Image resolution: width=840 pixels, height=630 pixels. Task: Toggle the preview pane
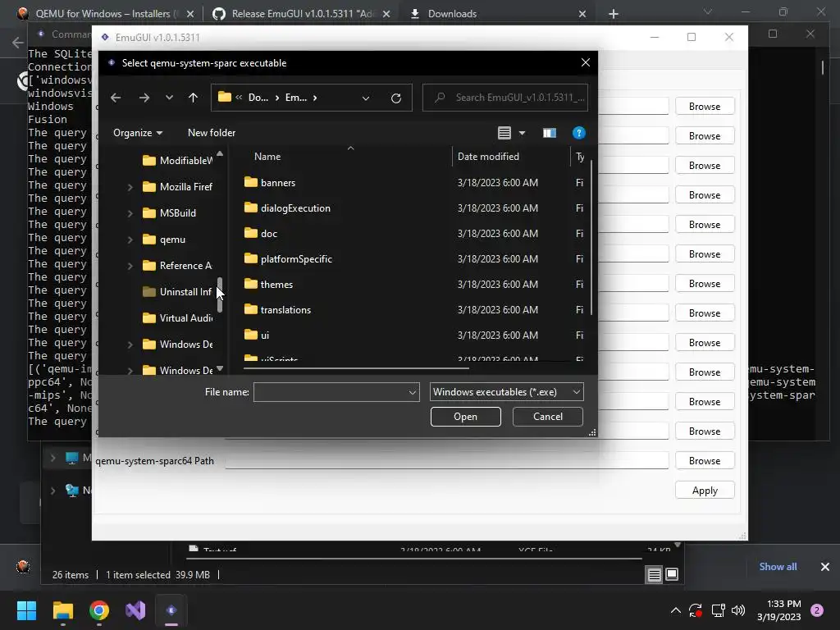click(549, 133)
